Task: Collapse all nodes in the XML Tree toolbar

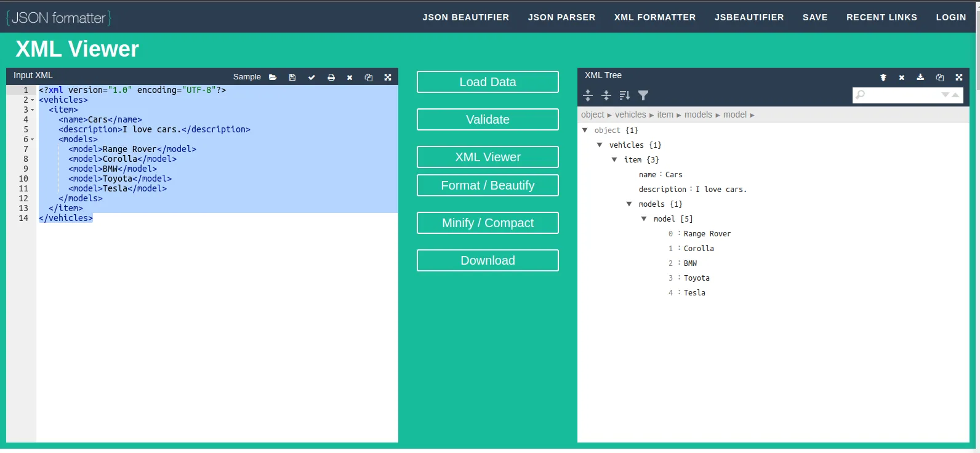Action: click(606, 95)
